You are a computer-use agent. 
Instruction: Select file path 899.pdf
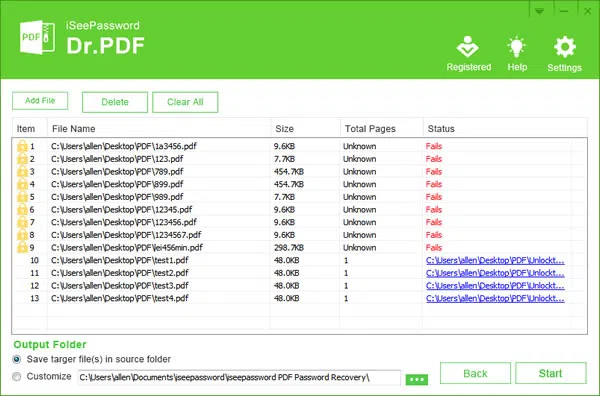click(x=117, y=184)
